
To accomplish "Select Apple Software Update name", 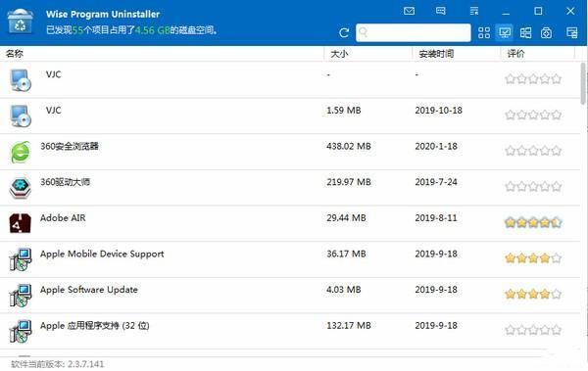I will pyautogui.click(x=89, y=290).
